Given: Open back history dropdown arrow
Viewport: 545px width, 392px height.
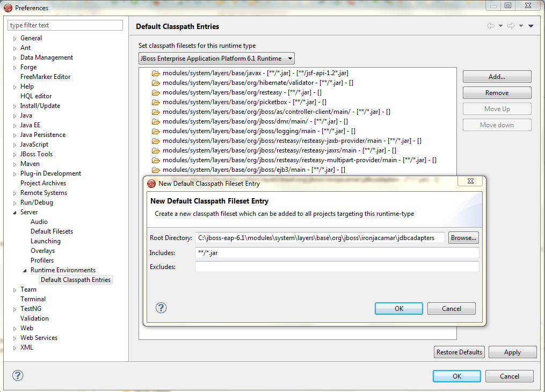Looking at the screenshot, I should 500,26.
